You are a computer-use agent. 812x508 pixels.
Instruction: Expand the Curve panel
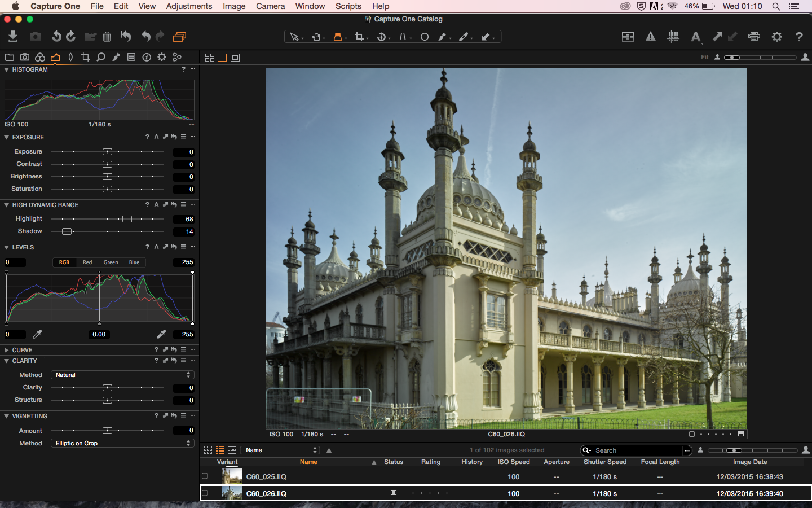(x=6, y=350)
